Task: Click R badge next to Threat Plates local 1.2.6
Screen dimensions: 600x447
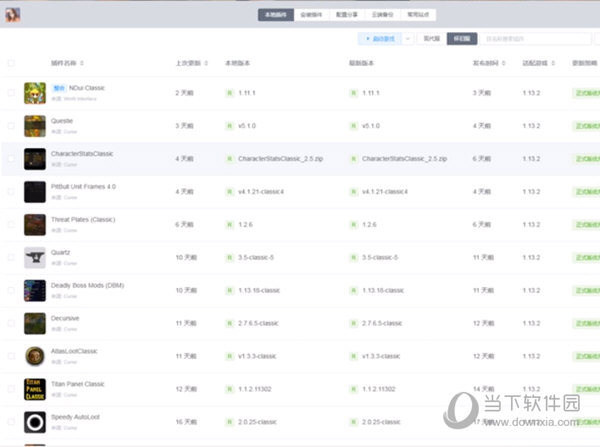Action: coord(230,225)
